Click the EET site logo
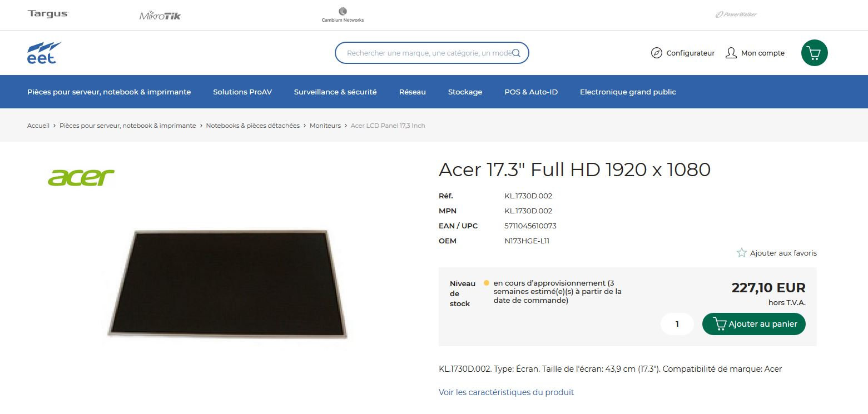Viewport: 868px width, 414px height. (44, 53)
